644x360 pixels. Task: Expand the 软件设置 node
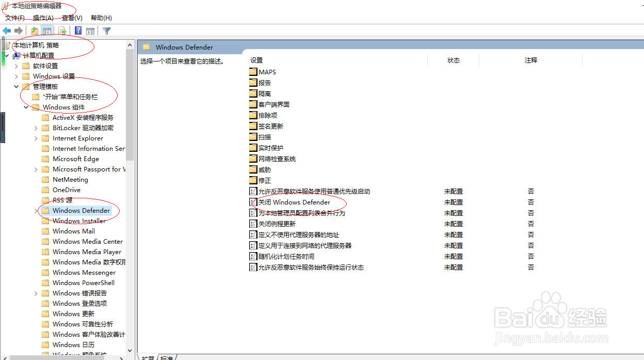pos(17,66)
